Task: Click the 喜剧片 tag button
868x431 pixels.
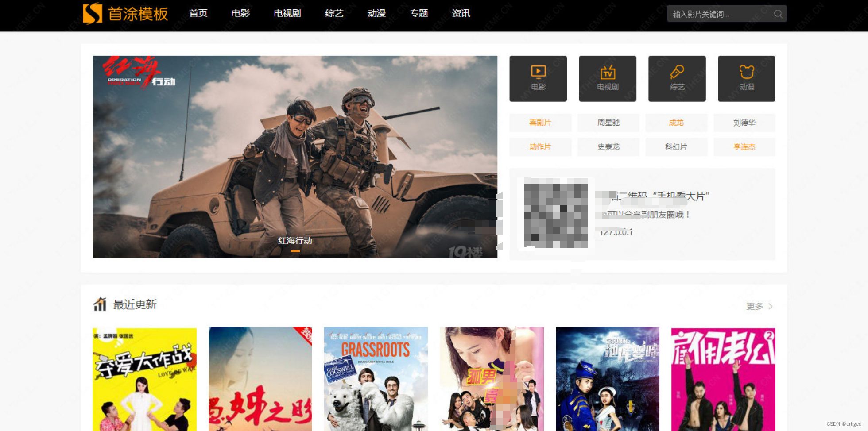Action: [540, 123]
